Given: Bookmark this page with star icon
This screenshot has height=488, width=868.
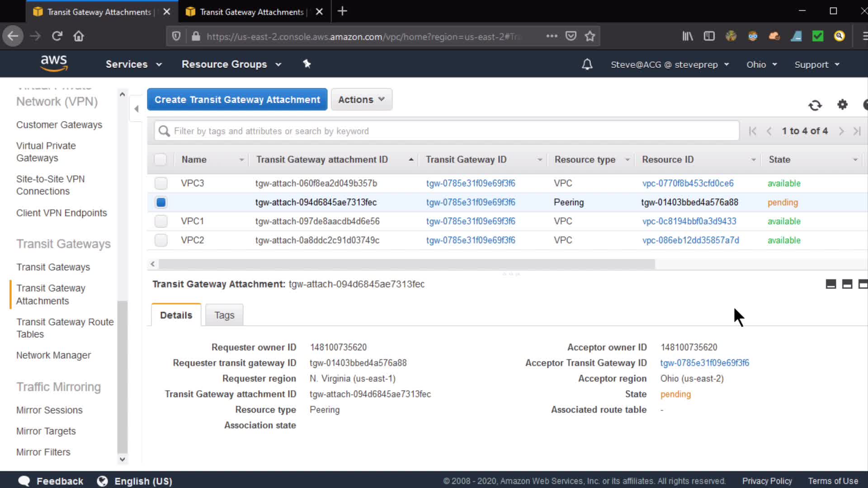Looking at the screenshot, I should [x=590, y=36].
